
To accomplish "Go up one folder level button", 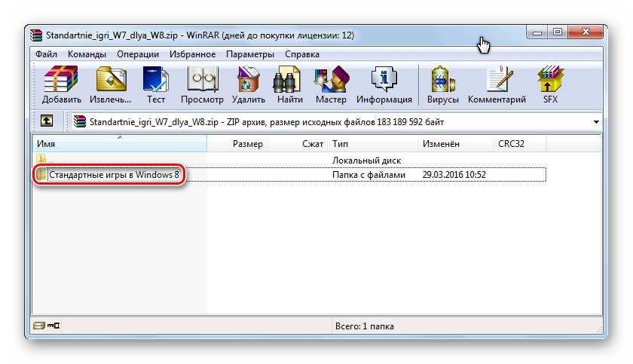I will 47,121.
